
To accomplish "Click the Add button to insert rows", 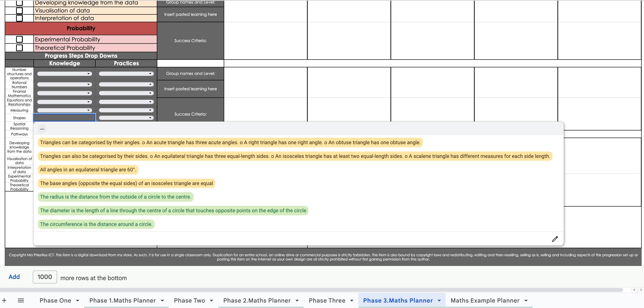I will click(x=14, y=277).
